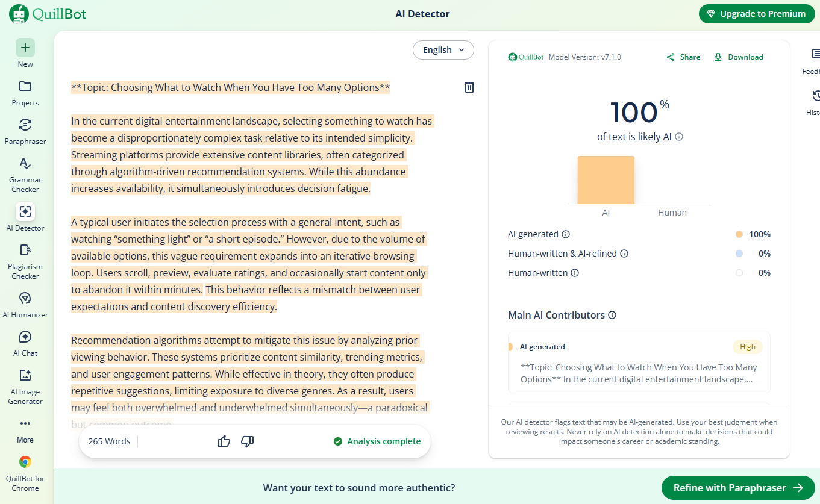The image size is (820, 504).
Task: Click the orange AI-generated legend dot
Action: (x=739, y=234)
